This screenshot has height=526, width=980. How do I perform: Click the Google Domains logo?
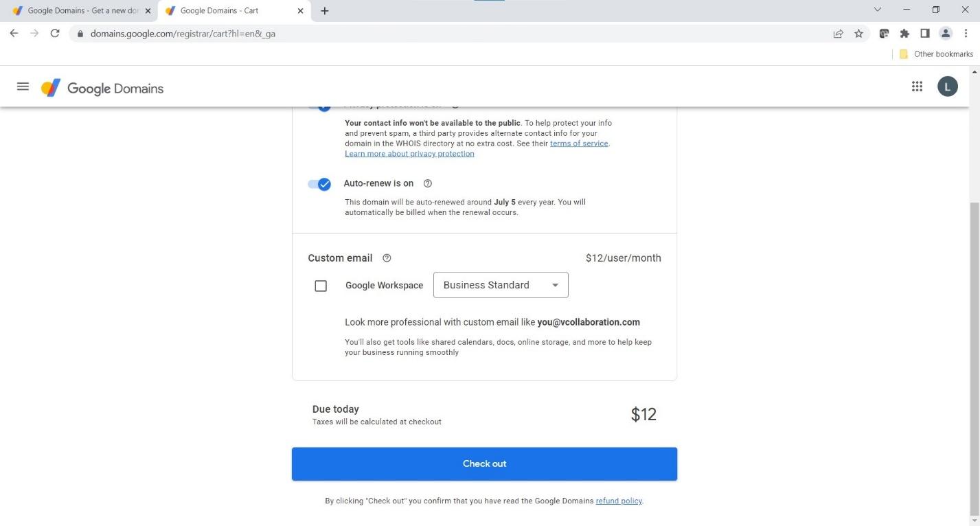[103, 88]
